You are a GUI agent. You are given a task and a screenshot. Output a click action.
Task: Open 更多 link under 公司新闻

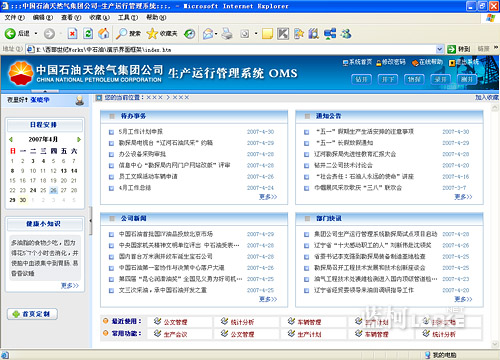(x=268, y=299)
